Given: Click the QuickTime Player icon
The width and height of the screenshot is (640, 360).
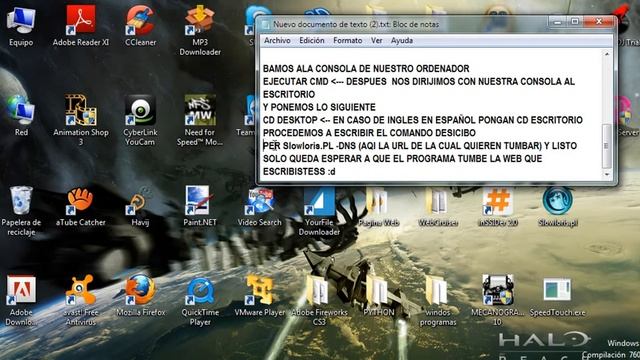Looking at the screenshot, I should click(x=200, y=301).
